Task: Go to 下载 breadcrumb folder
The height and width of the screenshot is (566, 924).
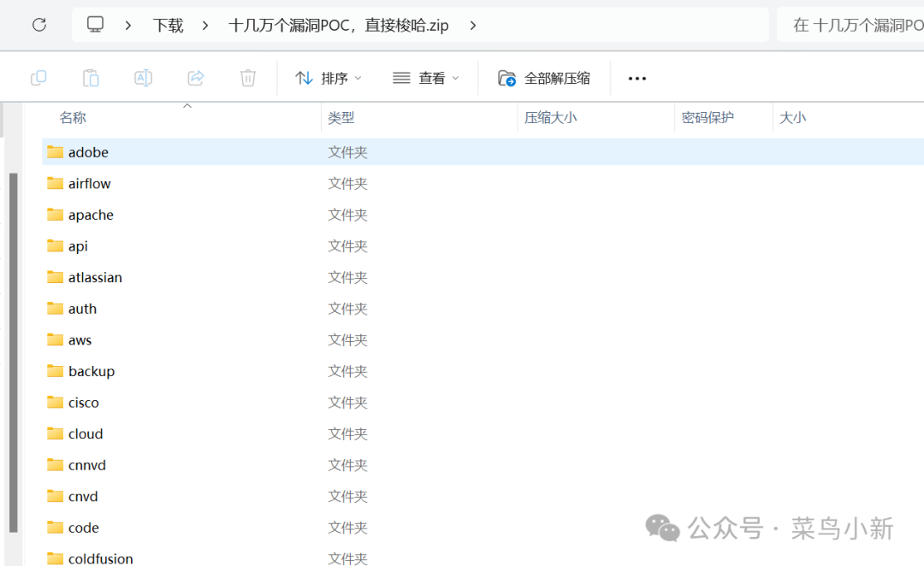Action: [168, 26]
